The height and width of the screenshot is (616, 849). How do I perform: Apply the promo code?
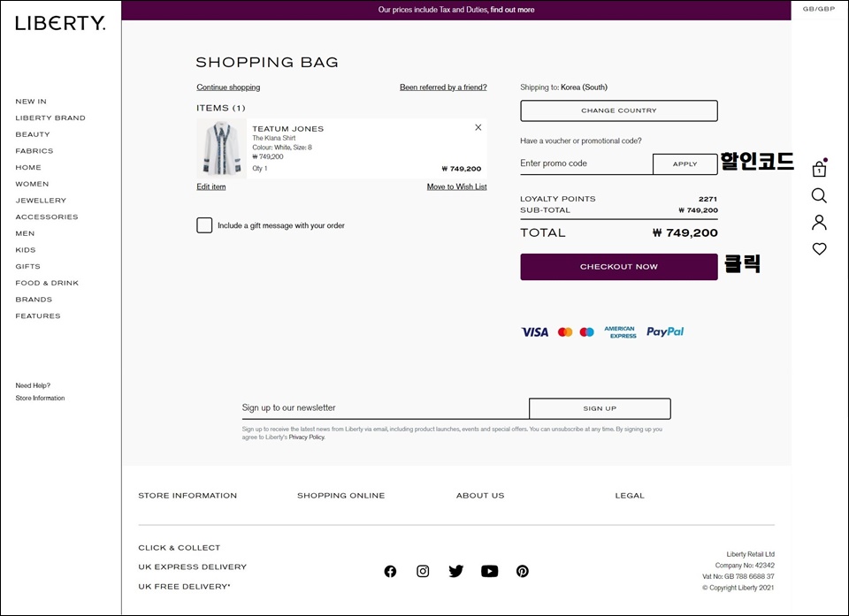tap(685, 164)
